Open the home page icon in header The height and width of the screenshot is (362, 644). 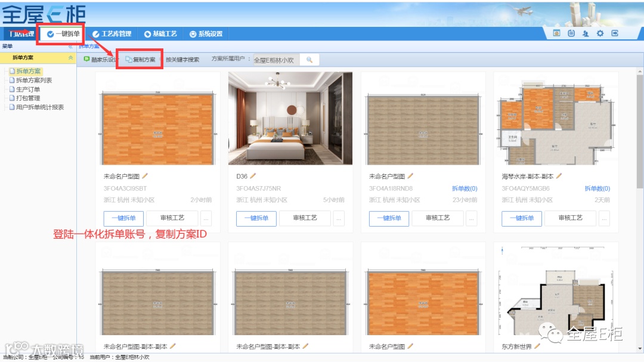click(556, 33)
